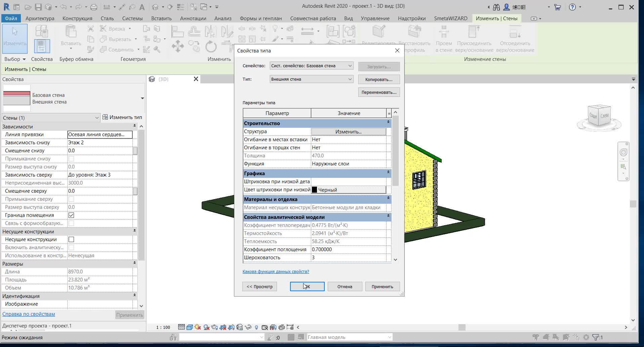Click the Redo arrow icon

pyautogui.click(x=79, y=7)
